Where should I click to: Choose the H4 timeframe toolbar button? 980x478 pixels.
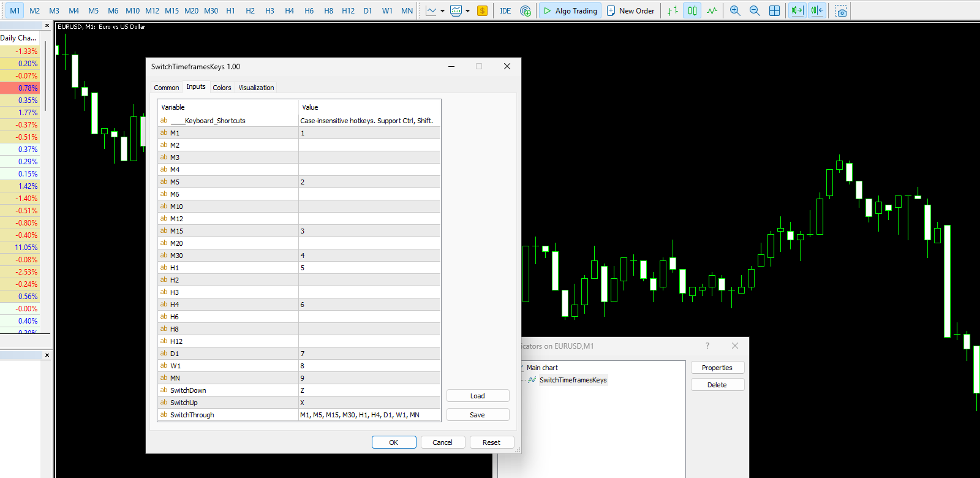click(x=289, y=10)
